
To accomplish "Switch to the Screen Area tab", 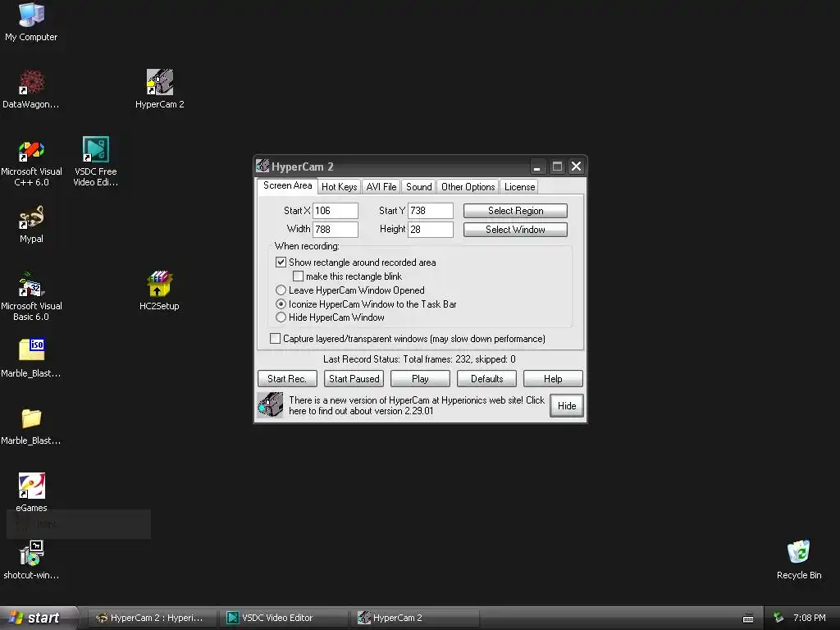I will [x=287, y=185].
